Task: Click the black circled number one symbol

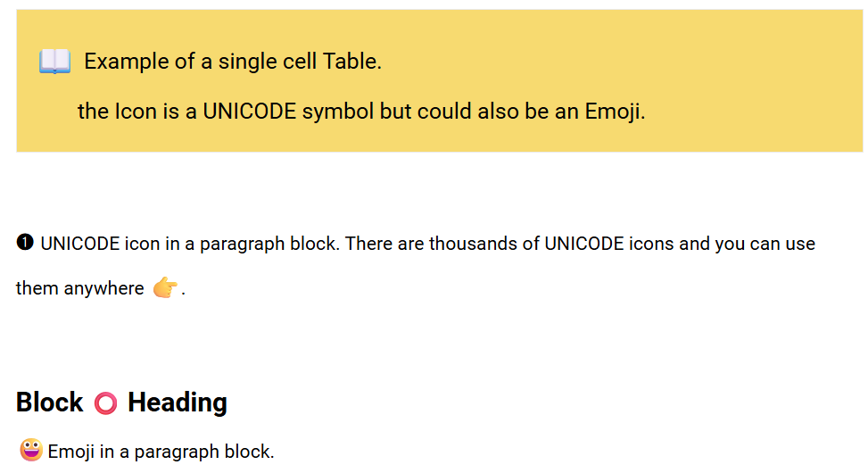Action: (25, 243)
